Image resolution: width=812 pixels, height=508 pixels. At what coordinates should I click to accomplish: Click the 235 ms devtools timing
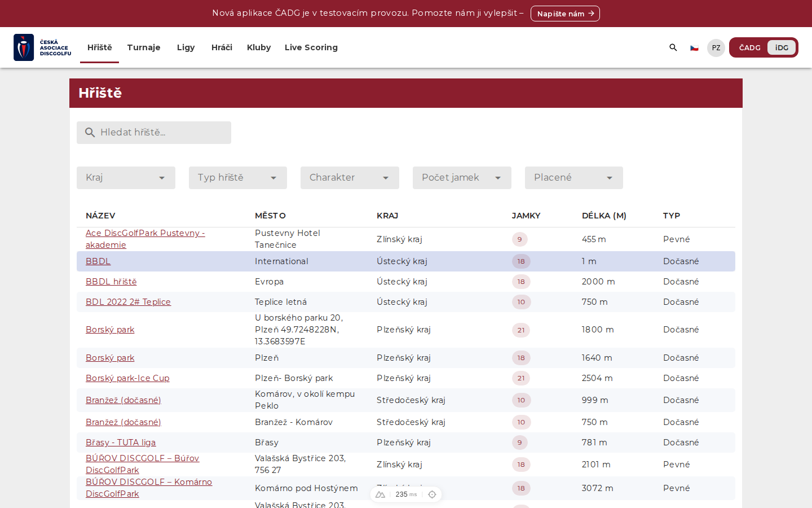(x=406, y=494)
